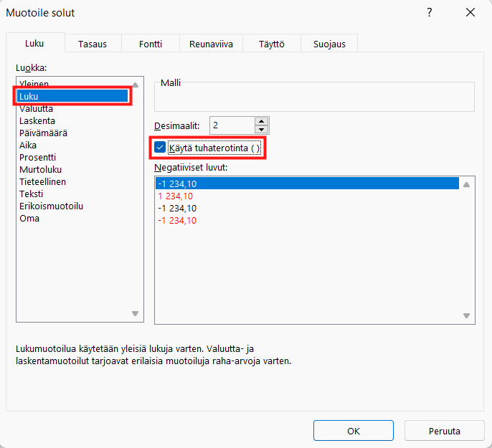492x448 pixels.
Task: Select highlighted negative format -1 234,10
Action: pyautogui.click(x=307, y=184)
